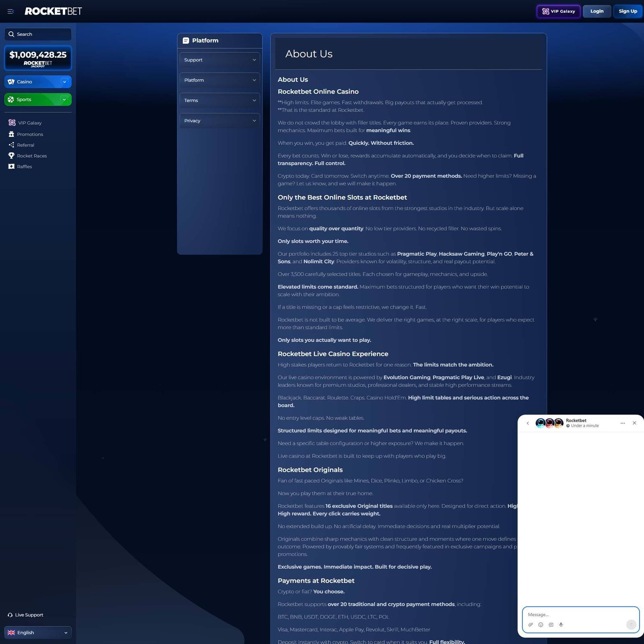644x644 pixels.
Task: Click the chevron on the Platform row
Action: [x=254, y=80]
